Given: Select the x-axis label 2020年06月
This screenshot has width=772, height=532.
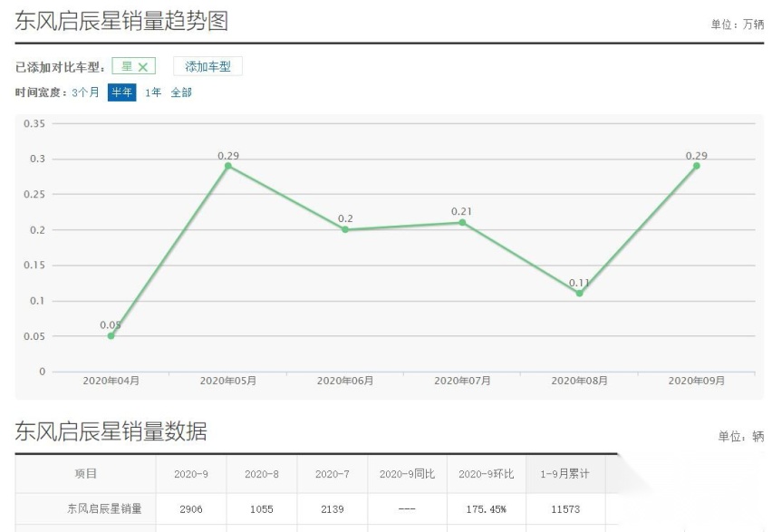Looking at the screenshot, I should point(345,381).
